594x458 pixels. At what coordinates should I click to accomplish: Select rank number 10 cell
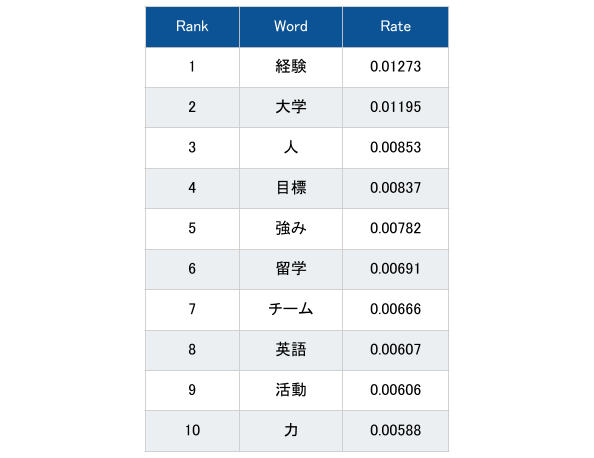point(192,431)
